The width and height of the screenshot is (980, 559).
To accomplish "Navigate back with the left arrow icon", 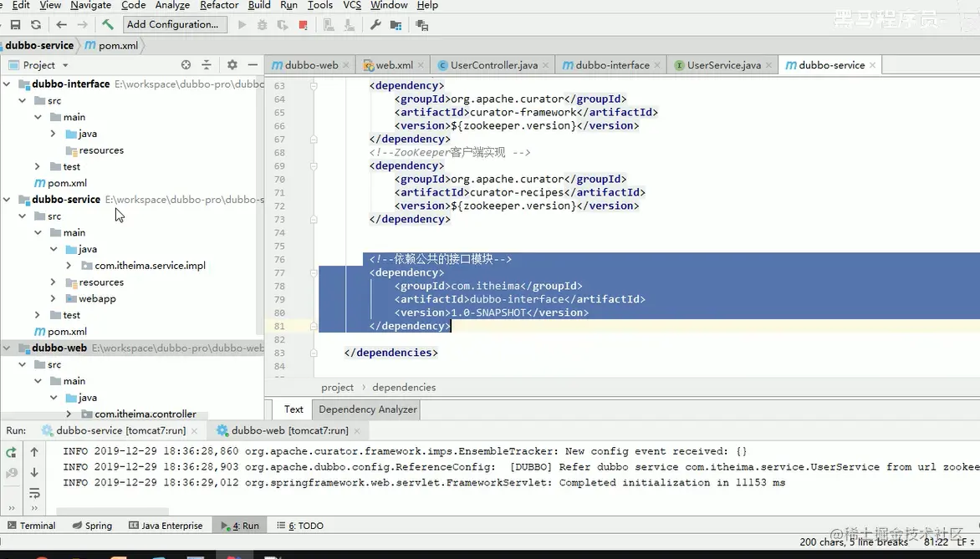I will (x=61, y=25).
